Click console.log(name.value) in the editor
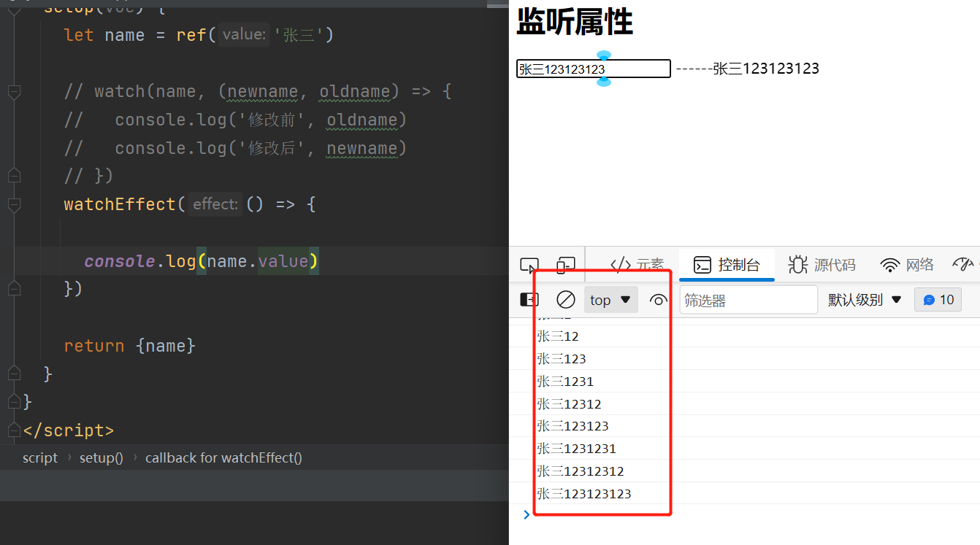Screen dimensions: 980x545 tap(202, 261)
